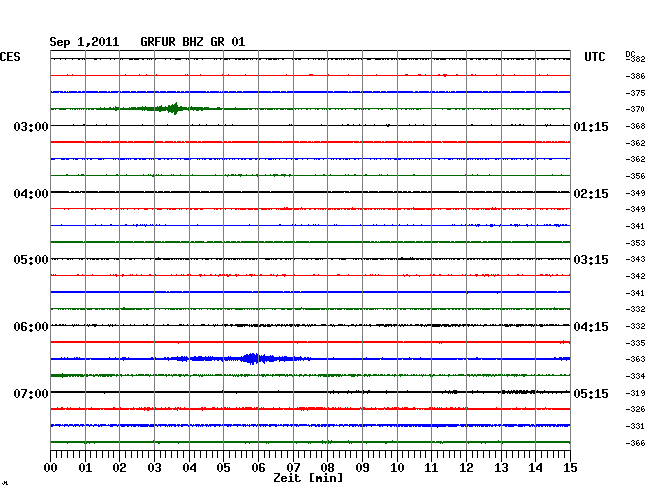The width and height of the screenshot is (650, 494).
Task: Click the "06" minute tick label
Action: (258, 468)
